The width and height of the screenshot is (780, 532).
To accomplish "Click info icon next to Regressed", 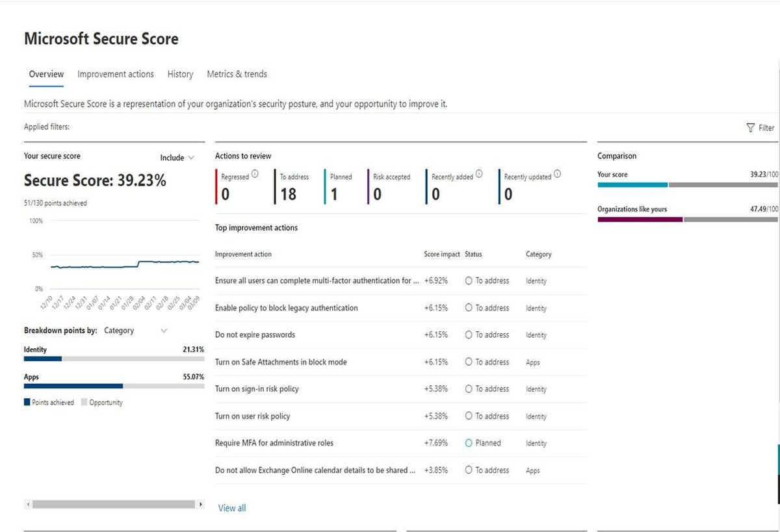I will (x=255, y=174).
